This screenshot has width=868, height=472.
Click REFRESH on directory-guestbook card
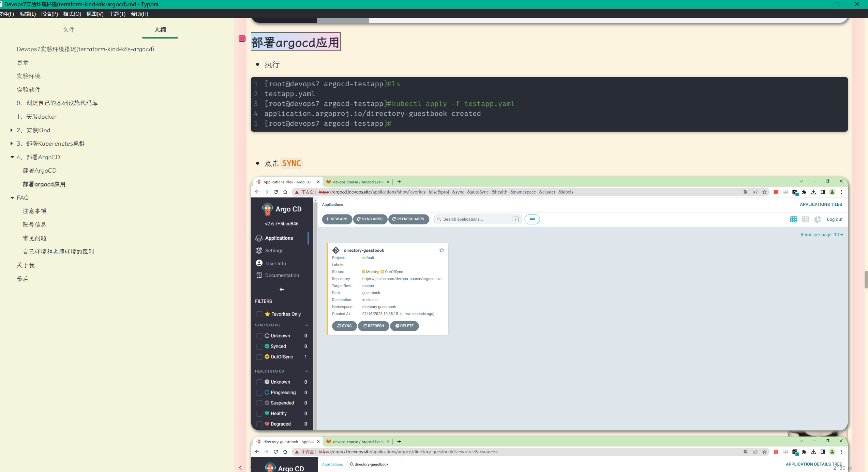click(374, 326)
